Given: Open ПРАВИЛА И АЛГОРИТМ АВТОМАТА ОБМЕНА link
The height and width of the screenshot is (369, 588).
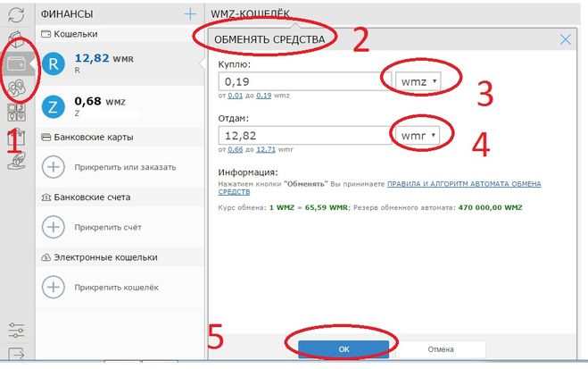Looking at the screenshot, I should tap(464, 182).
